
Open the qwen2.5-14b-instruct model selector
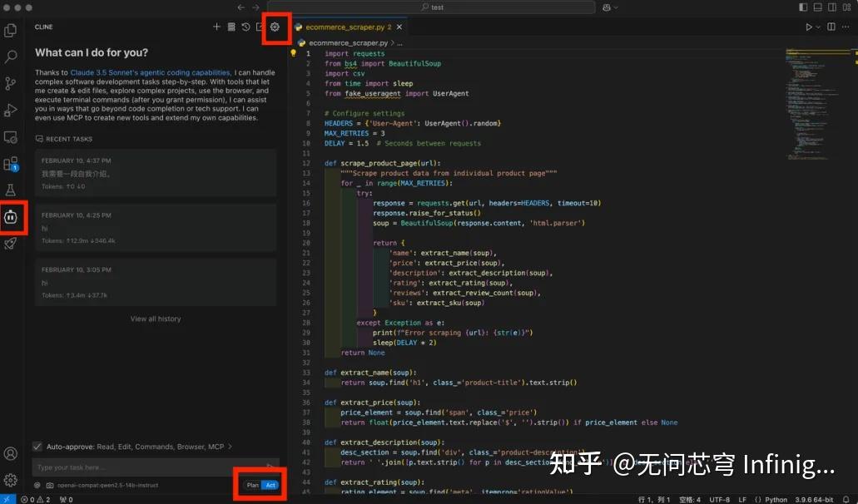tap(108, 484)
